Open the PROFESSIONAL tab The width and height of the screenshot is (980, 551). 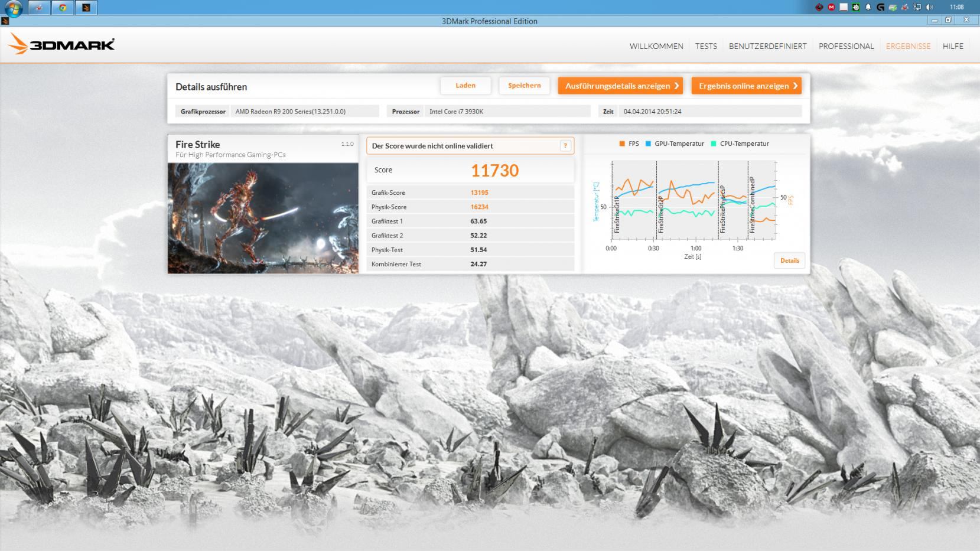point(846,46)
